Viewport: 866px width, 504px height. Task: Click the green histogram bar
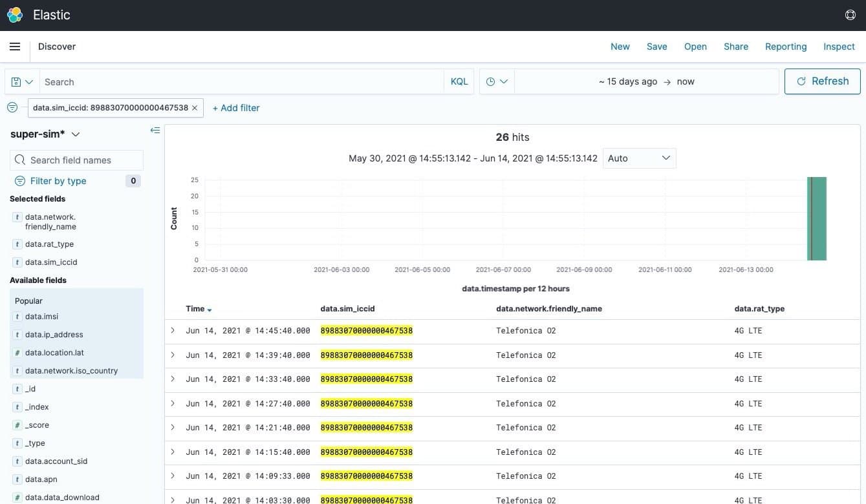coord(817,218)
